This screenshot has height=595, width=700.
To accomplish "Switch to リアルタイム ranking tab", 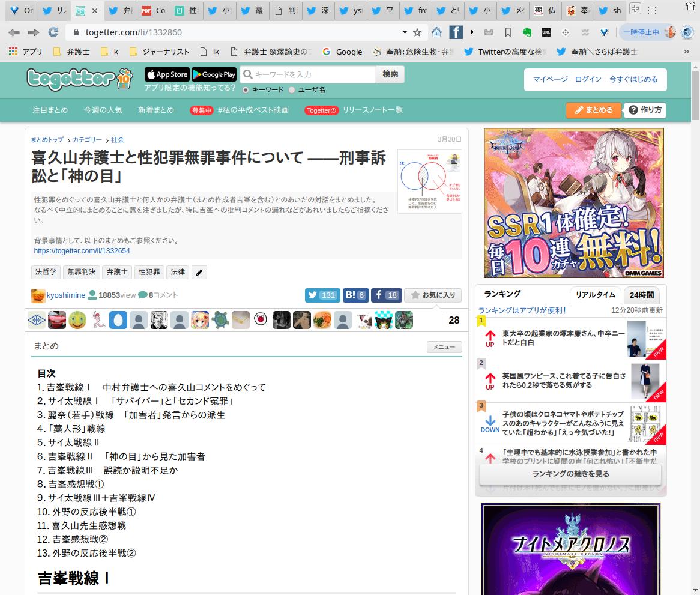I will [x=595, y=295].
